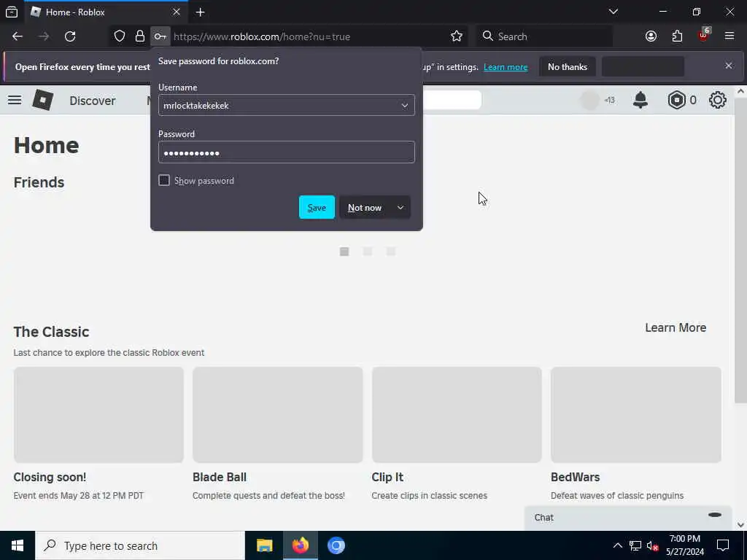Open the Discover page
Screen dimensions: 747x560
[93, 101]
